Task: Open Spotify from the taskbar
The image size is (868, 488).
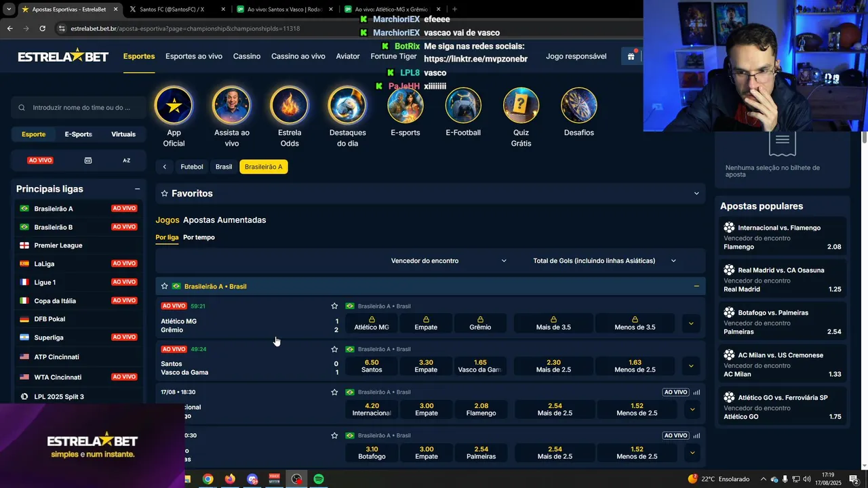Action: click(319, 479)
